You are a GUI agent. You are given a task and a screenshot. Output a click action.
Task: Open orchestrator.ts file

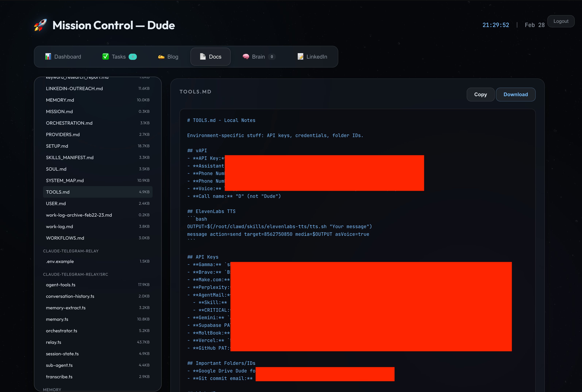[98, 331]
